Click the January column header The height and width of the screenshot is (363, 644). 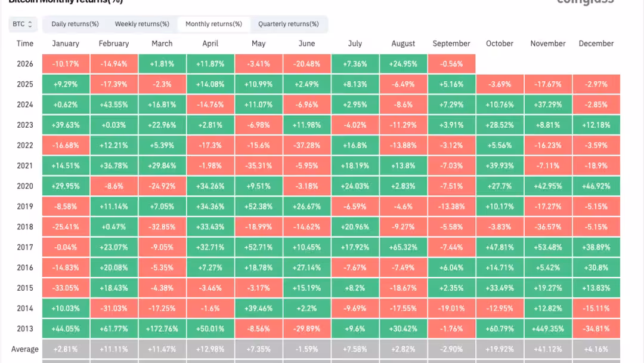66,44
